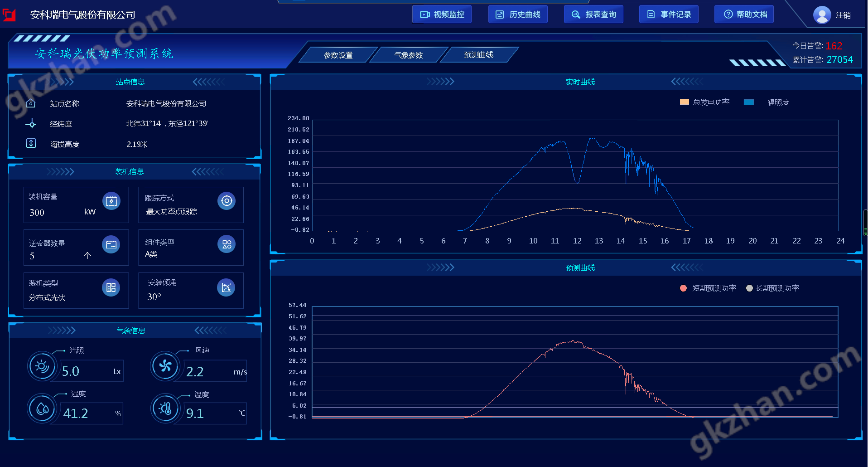Click the module type shapes icon
868x467 pixels.
click(x=227, y=244)
